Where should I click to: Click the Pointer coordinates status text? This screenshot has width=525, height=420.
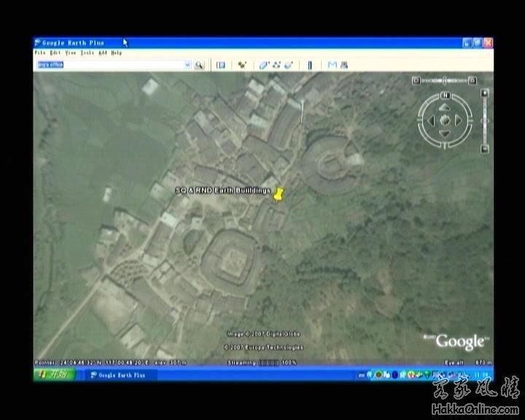[x=111, y=362]
